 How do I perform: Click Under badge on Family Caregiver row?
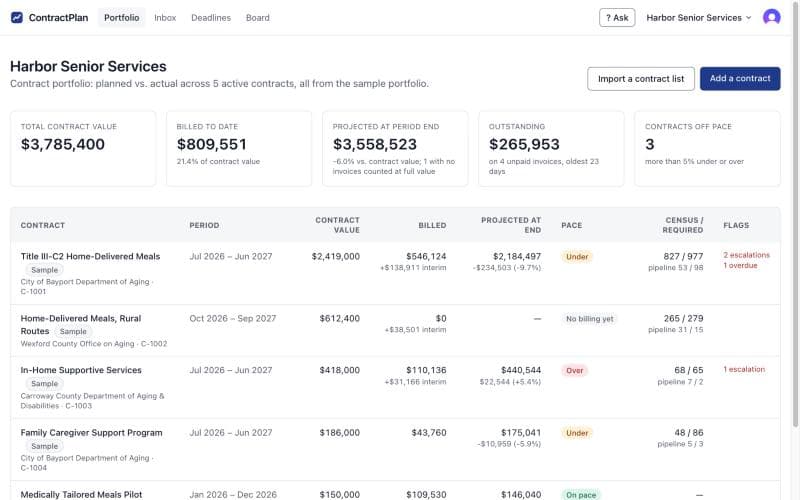577,433
